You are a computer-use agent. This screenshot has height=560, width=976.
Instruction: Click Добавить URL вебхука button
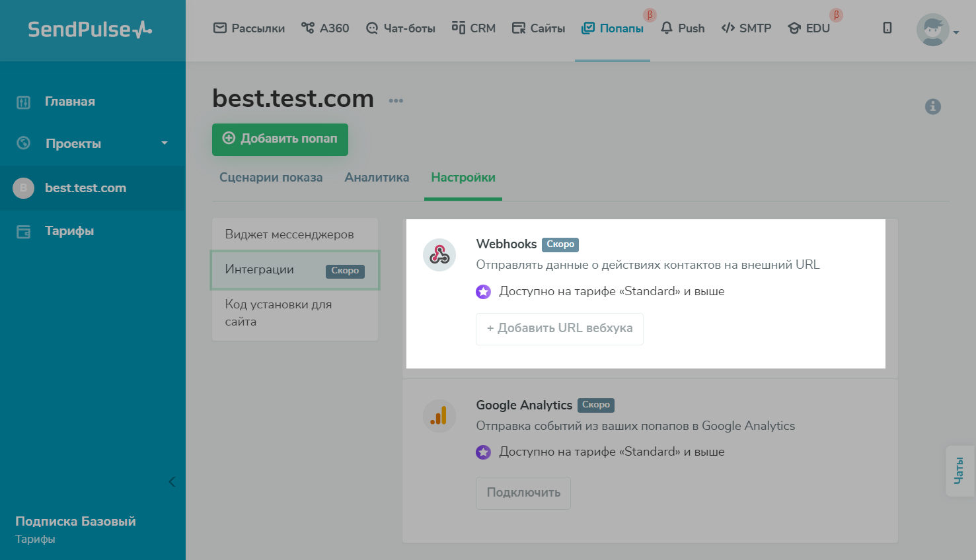559,328
